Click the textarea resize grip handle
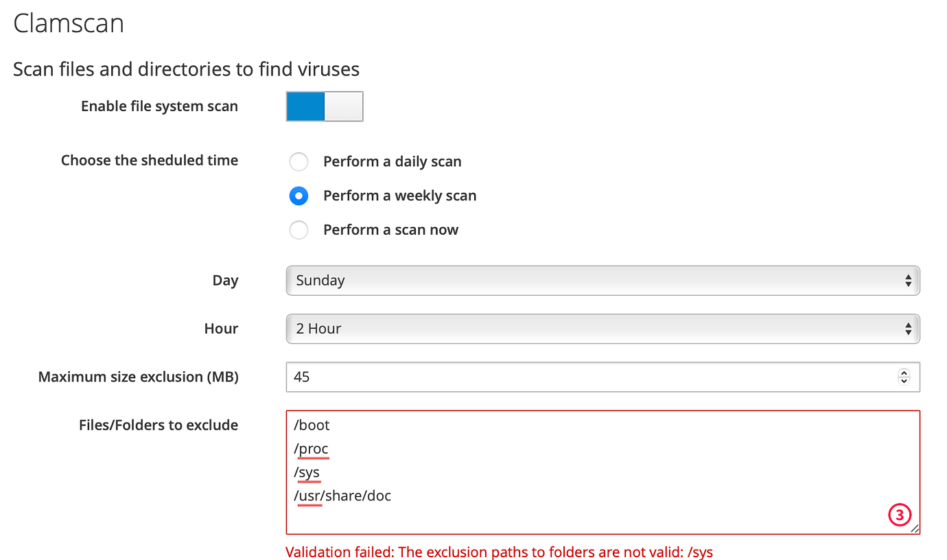Screen dimensions: 947x560 pos(916,528)
